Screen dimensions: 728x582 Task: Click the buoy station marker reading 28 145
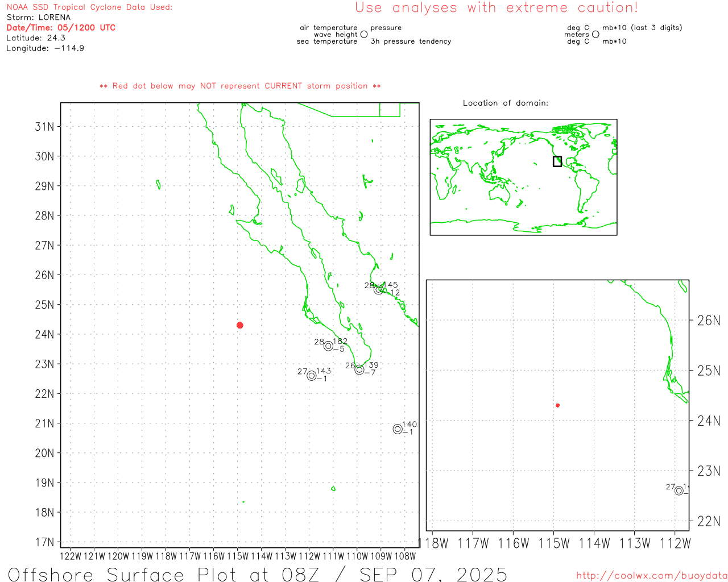tap(379, 289)
